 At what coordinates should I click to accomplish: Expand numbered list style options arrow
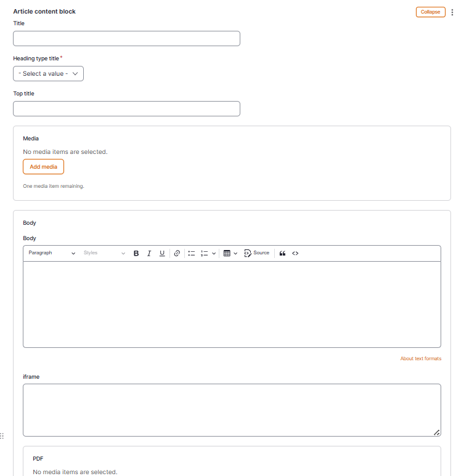(214, 253)
